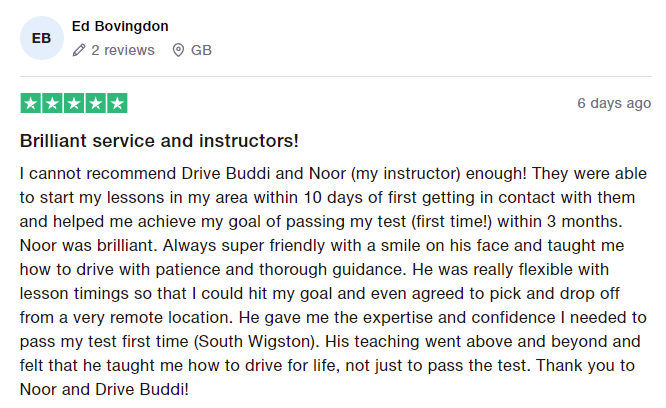Click the "2 reviews" count text
This screenshot has height=408, width=666.
pyautogui.click(x=123, y=50)
